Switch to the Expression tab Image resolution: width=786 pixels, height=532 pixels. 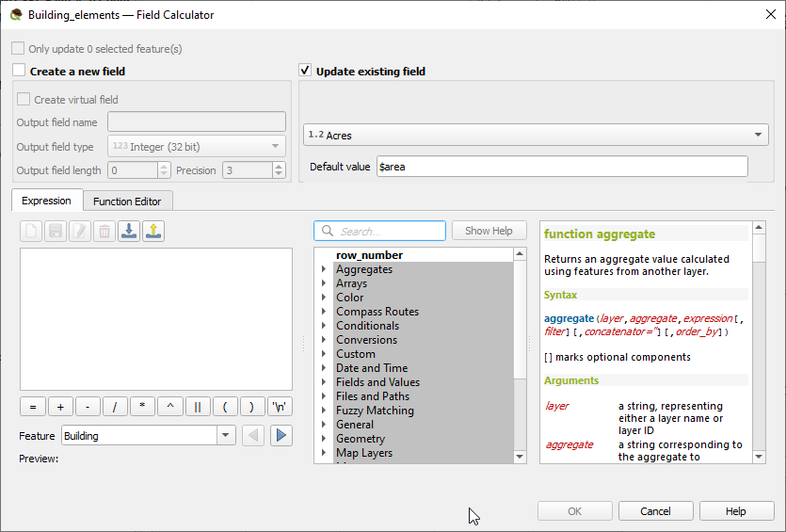tap(47, 201)
